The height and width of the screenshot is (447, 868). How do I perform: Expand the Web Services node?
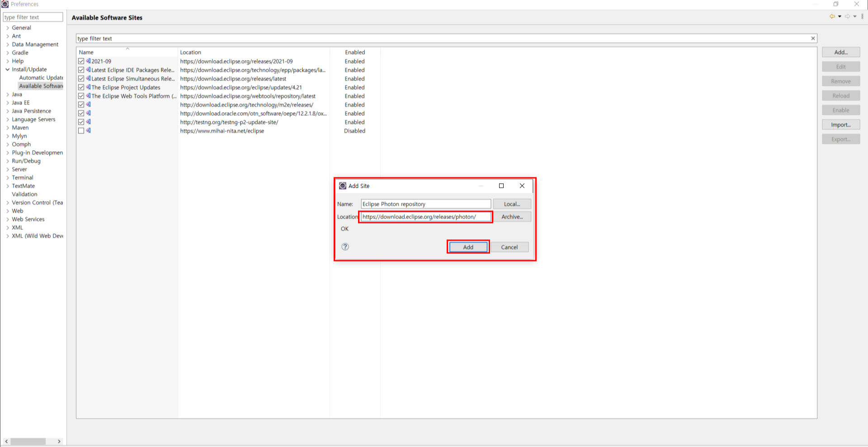point(8,219)
